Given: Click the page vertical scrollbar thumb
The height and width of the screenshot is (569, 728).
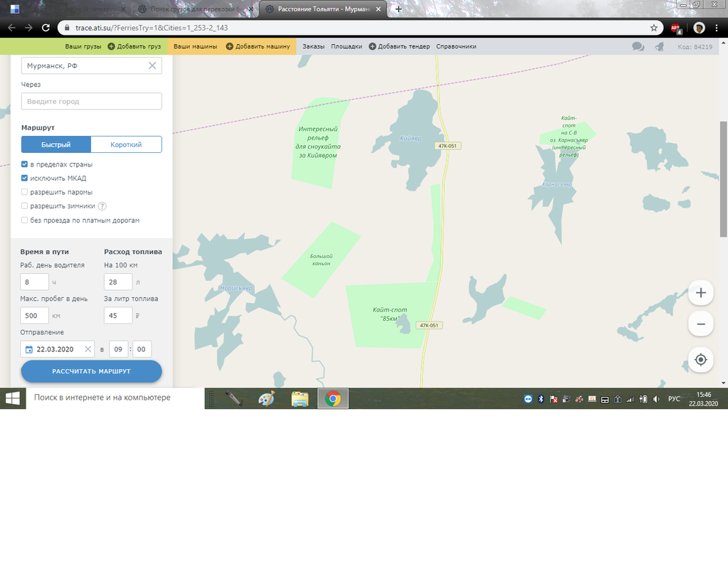Looking at the screenshot, I should (723, 180).
